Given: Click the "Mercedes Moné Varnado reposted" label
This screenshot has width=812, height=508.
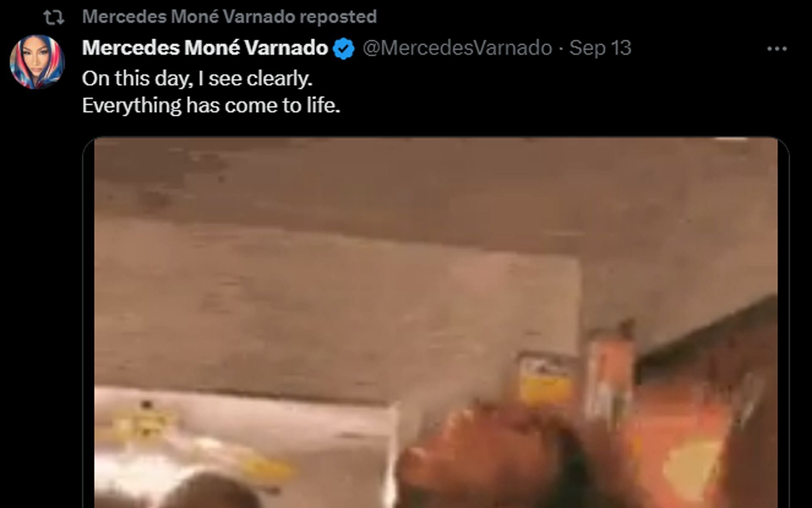Looking at the screenshot, I should [x=229, y=17].
